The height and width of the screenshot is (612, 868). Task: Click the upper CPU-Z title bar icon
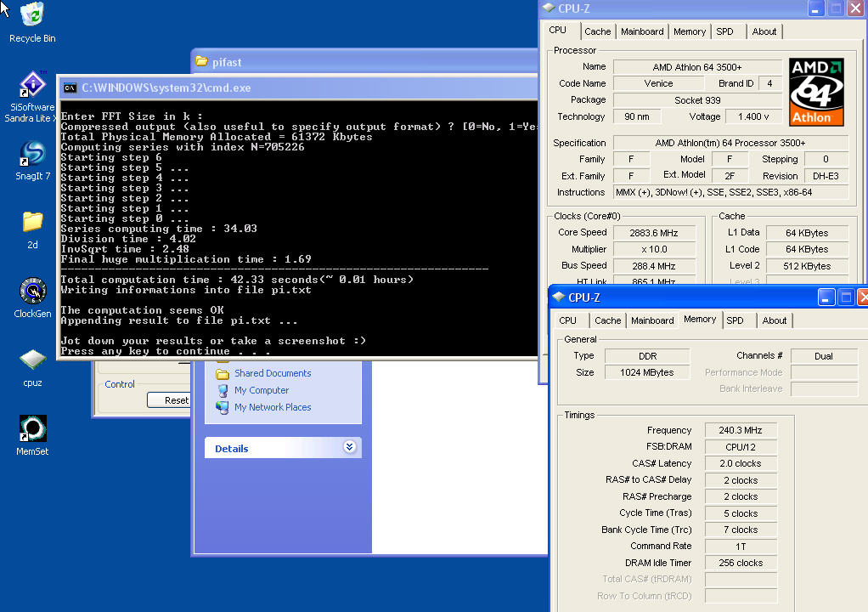[548, 8]
